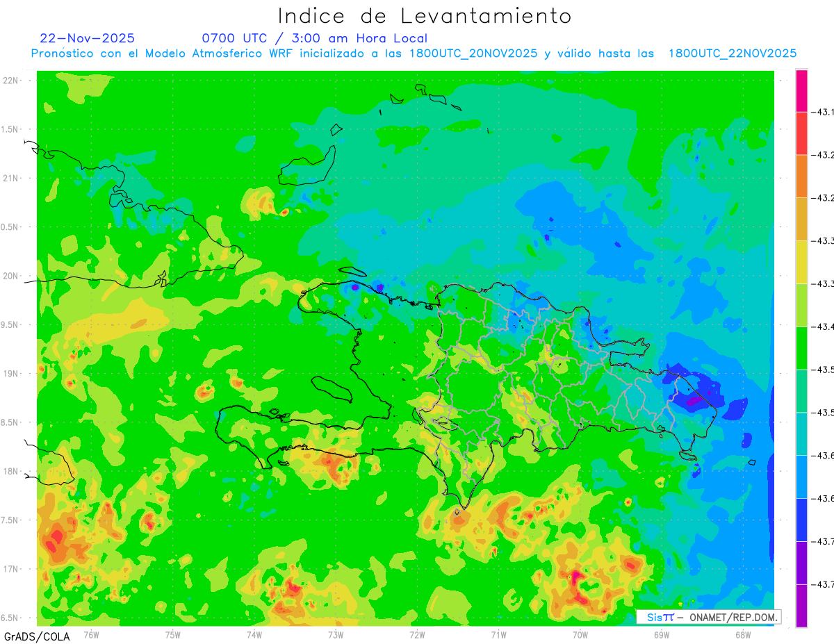Select the "22-Nov-2025" date text

(88, 38)
